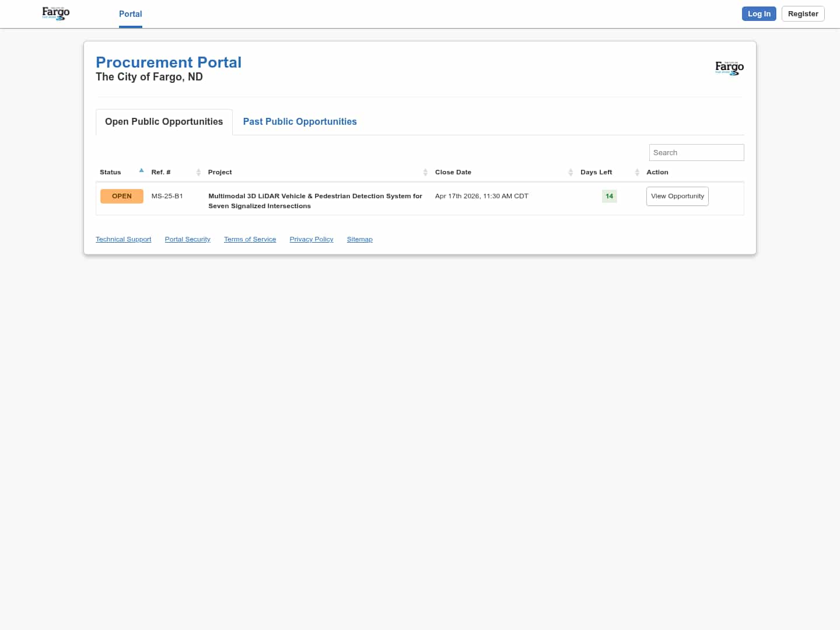Sort by Ref. # column sort arrows
Image resolution: width=840 pixels, height=630 pixels.
coord(198,172)
